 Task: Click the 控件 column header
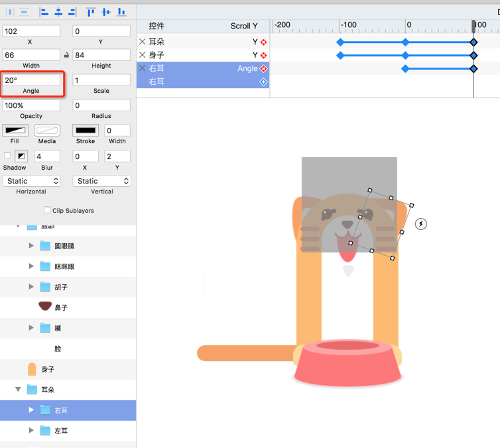coord(156,26)
